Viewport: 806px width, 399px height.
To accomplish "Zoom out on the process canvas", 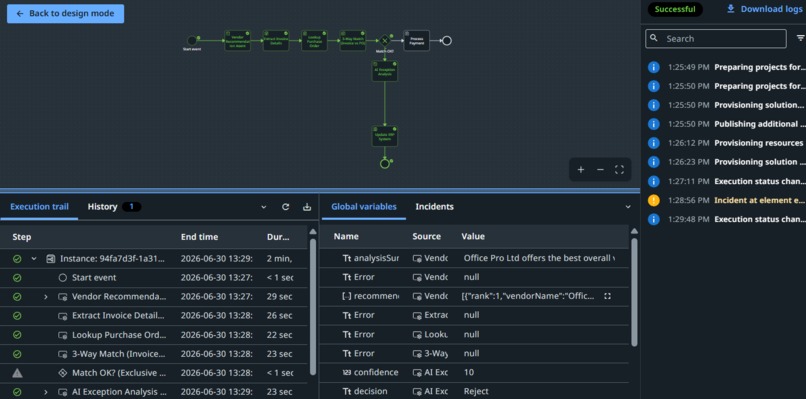I will [x=600, y=170].
